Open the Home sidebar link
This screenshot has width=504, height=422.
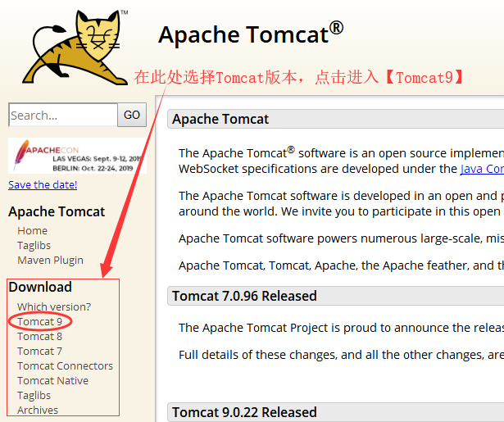click(33, 231)
